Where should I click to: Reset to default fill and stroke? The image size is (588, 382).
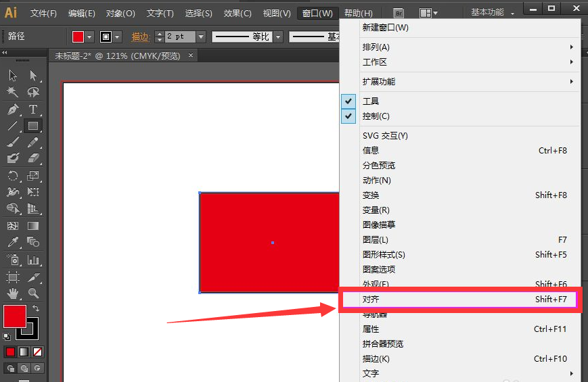click(x=7, y=336)
